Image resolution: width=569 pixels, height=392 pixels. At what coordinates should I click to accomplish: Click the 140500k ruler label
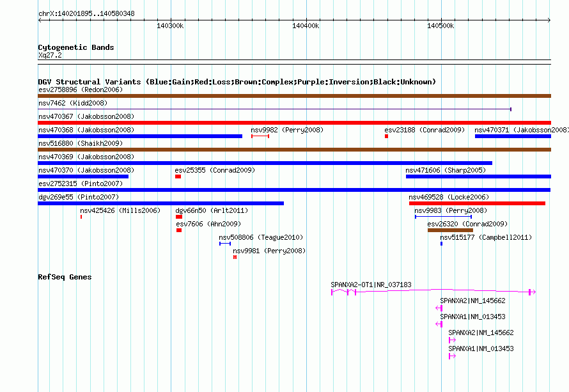[440, 26]
